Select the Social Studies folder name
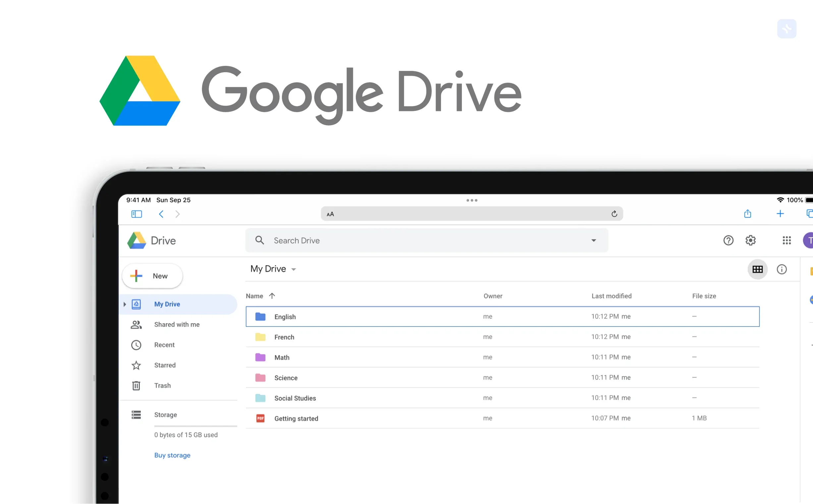The image size is (813, 504). pyautogui.click(x=295, y=398)
